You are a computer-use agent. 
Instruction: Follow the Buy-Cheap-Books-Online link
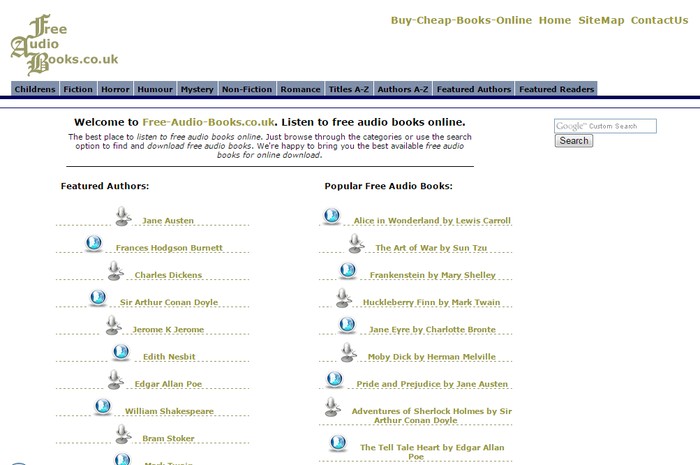(x=461, y=20)
